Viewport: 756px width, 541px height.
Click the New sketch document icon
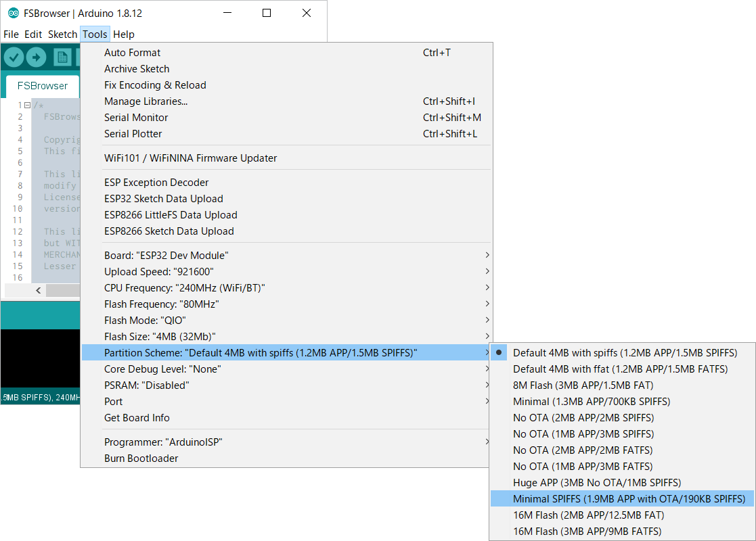click(x=62, y=57)
